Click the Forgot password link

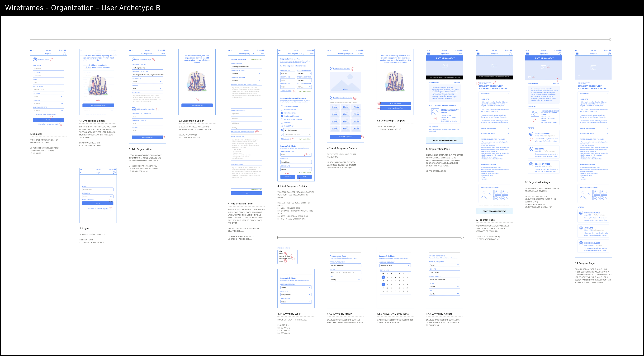(88, 200)
